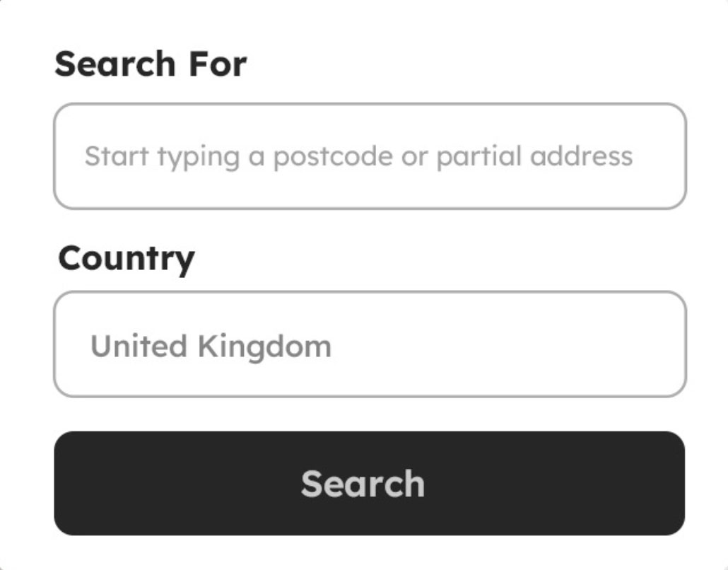Image resolution: width=728 pixels, height=570 pixels.
Task: Click the "Country" label
Action: 126,258
